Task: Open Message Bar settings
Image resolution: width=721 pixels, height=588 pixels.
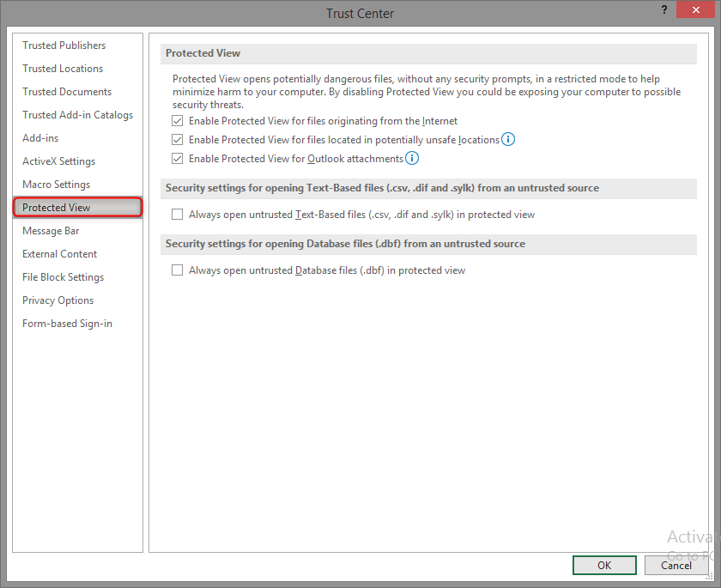Action: pos(51,231)
